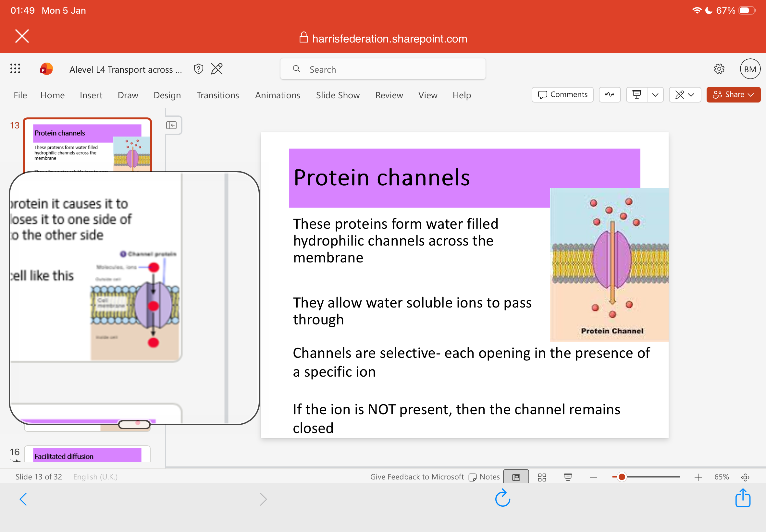Switch to the Animations ribbon tab
Screen dimensions: 766x532
coord(278,95)
